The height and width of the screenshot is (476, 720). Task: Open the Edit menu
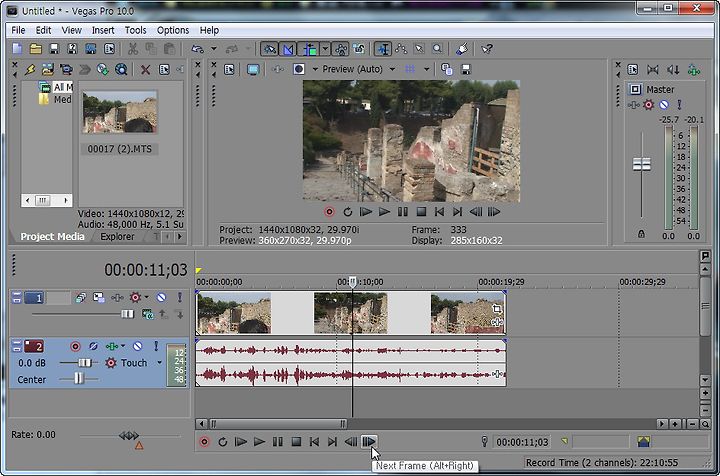[x=43, y=30]
